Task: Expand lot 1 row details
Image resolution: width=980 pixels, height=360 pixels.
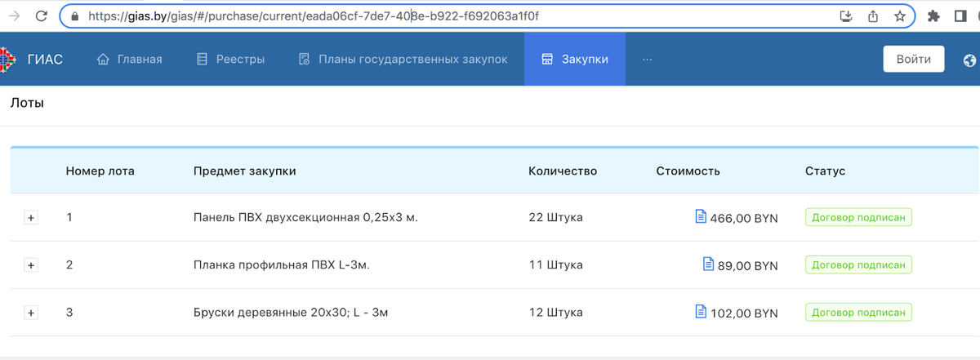Action: click(32, 218)
